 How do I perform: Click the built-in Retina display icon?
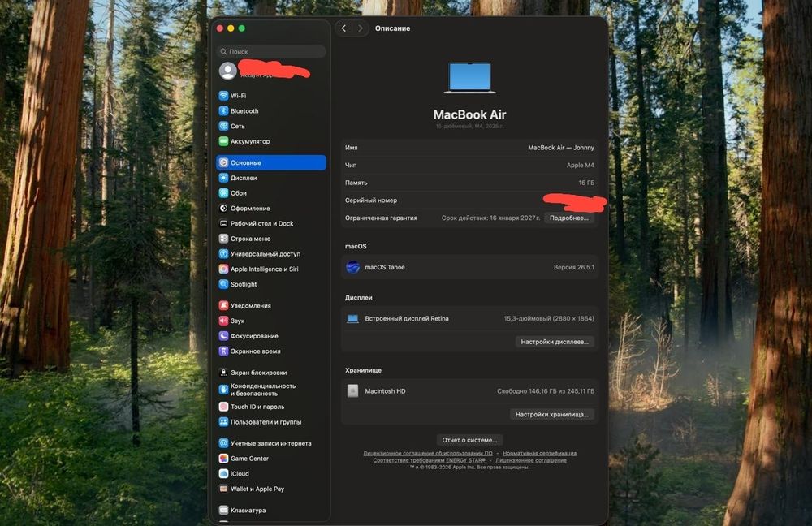point(352,318)
